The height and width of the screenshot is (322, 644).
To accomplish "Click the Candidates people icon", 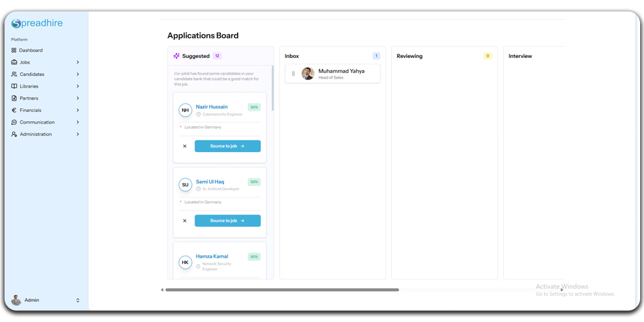I will 14,75.
